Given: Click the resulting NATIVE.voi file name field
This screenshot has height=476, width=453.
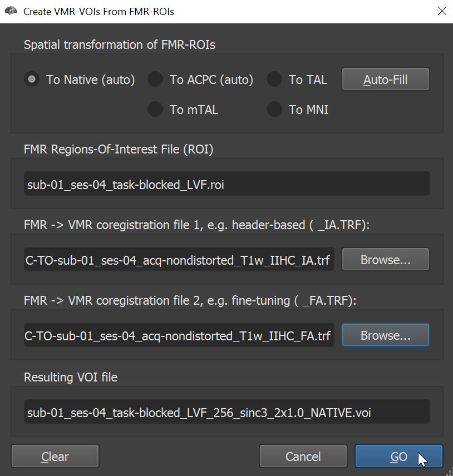Looking at the screenshot, I should click(x=227, y=412).
